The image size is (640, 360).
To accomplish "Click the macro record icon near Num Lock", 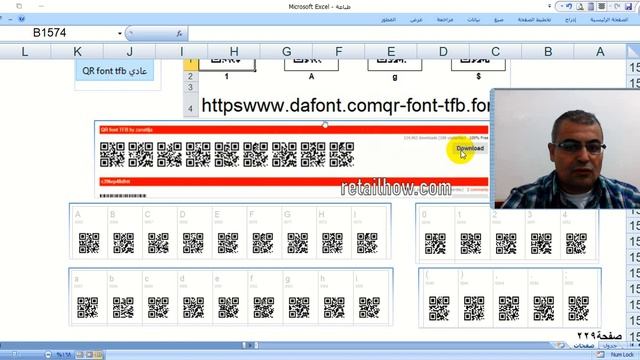I will [600, 355].
